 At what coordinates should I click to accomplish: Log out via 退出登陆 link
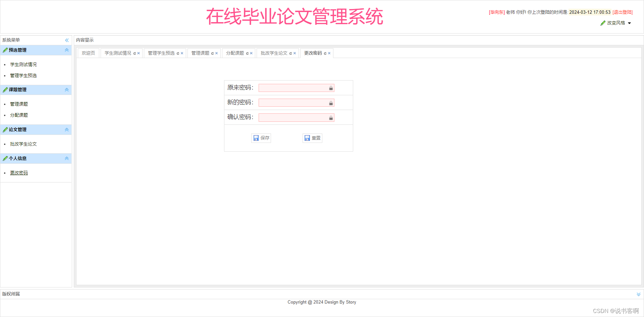click(623, 12)
